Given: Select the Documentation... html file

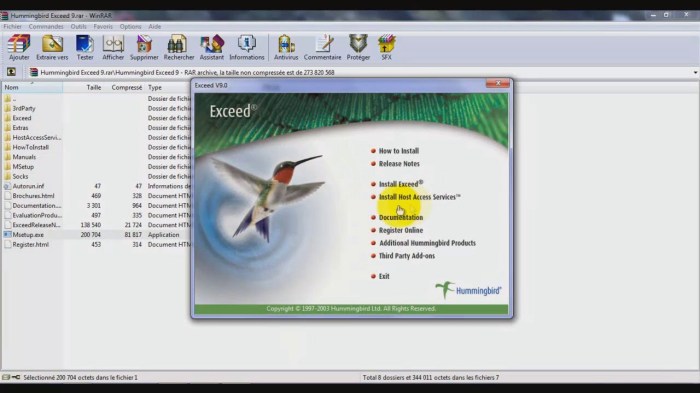Looking at the screenshot, I should point(37,206).
